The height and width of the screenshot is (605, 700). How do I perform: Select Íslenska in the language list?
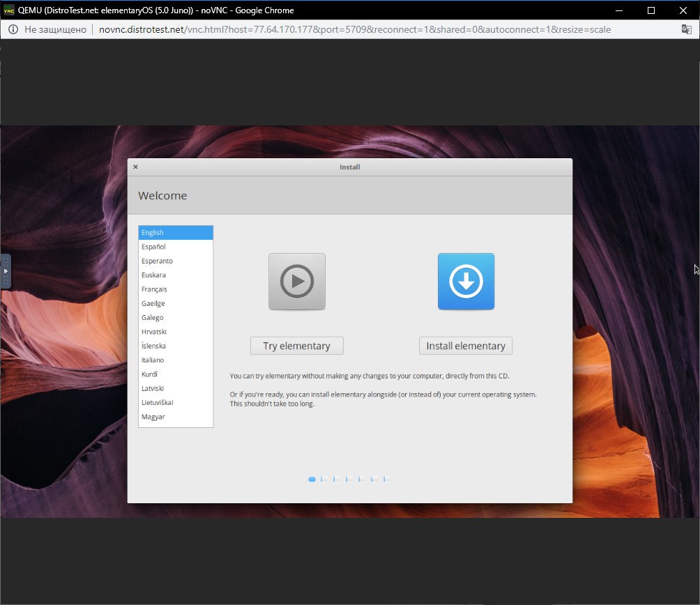point(176,346)
